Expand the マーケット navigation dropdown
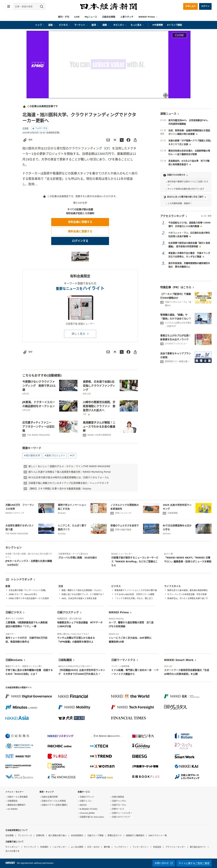217x868 pixels. (81, 25)
